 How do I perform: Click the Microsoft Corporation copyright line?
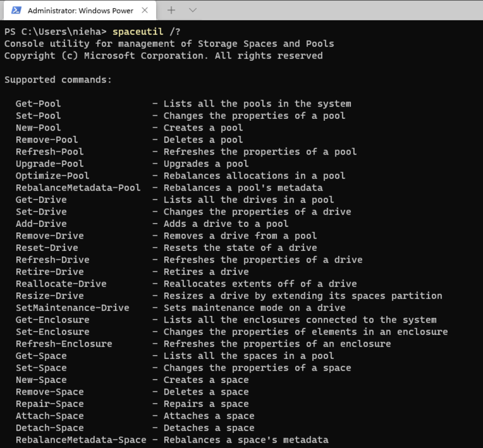pos(163,56)
